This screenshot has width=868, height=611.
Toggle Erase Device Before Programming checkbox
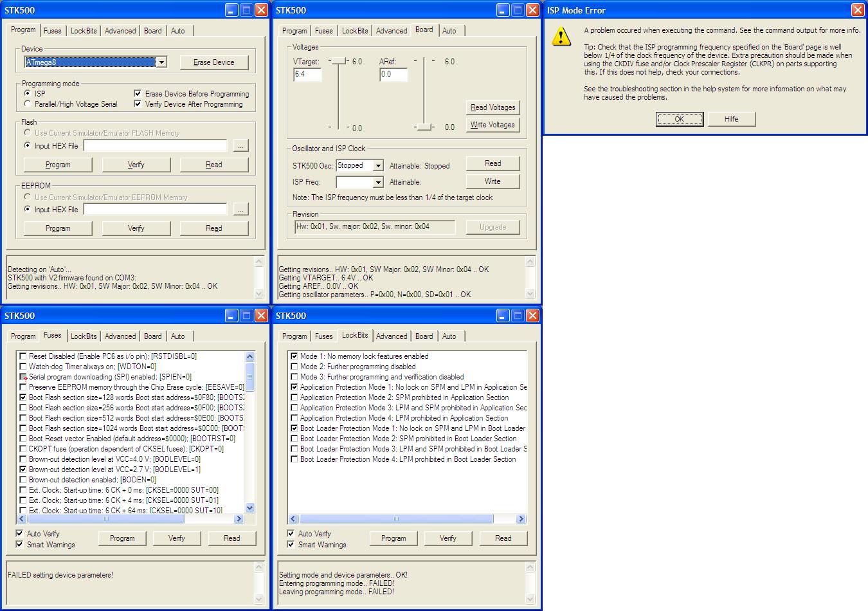coord(138,93)
